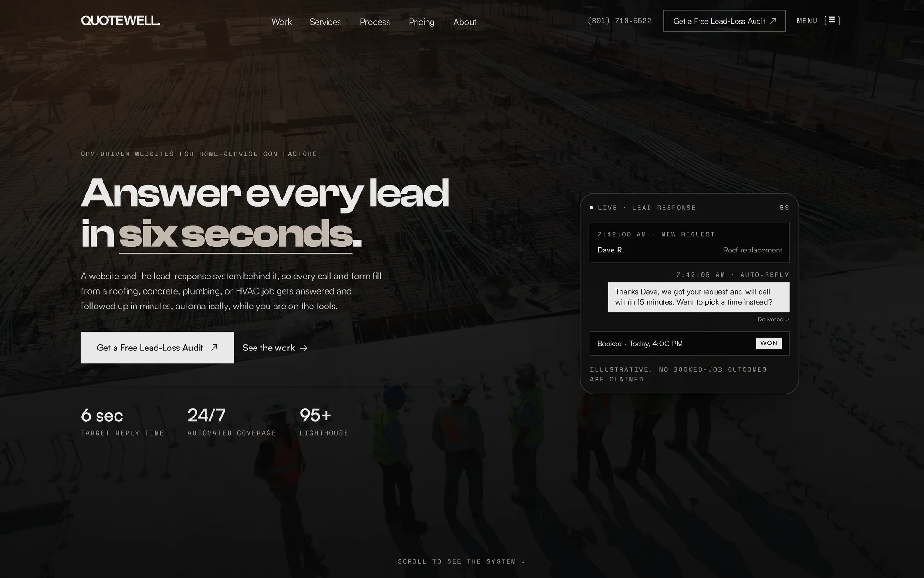Click the TARGET REPLY TIME label

pyautogui.click(x=122, y=433)
